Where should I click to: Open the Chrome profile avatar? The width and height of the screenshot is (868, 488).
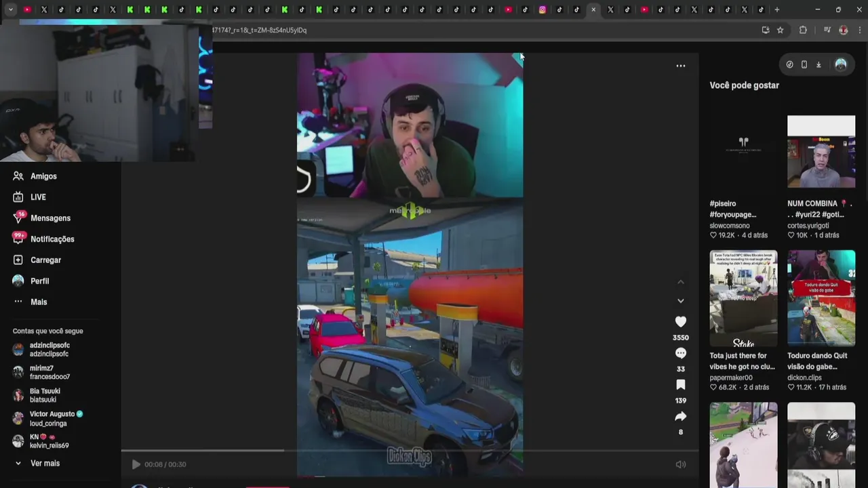click(x=844, y=30)
